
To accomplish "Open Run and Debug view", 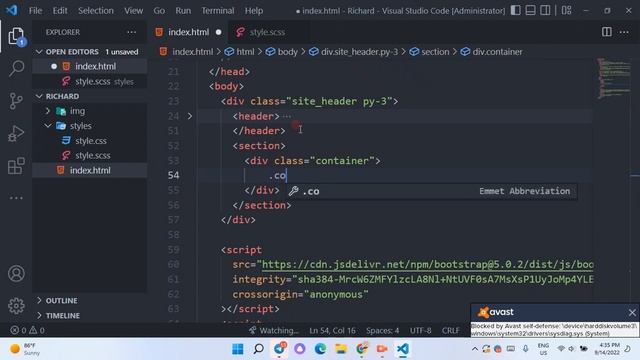I will tap(16, 133).
